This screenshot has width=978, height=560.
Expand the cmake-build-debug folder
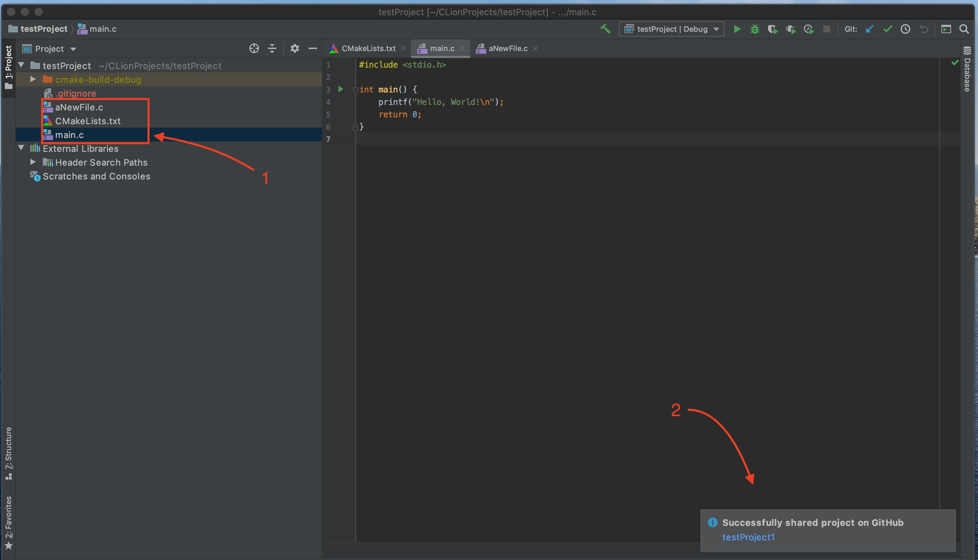tap(33, 79)
